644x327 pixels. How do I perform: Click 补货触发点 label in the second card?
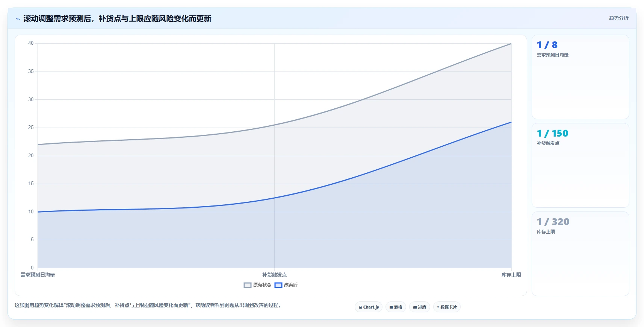548,143
